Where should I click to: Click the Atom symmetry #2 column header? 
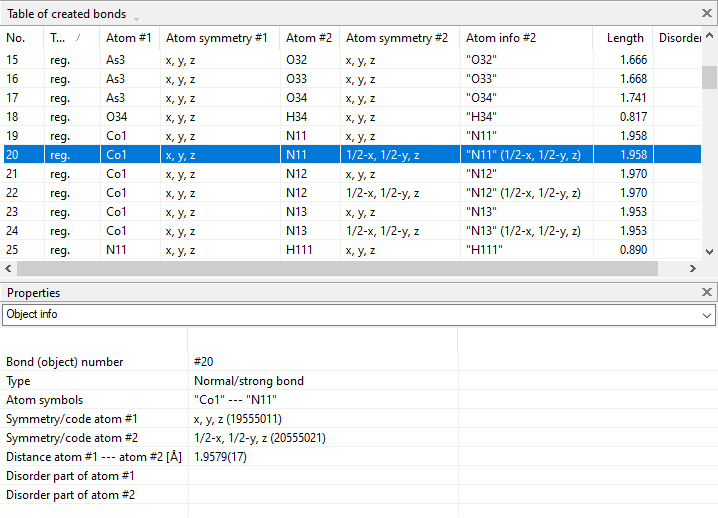coord(397,38)
